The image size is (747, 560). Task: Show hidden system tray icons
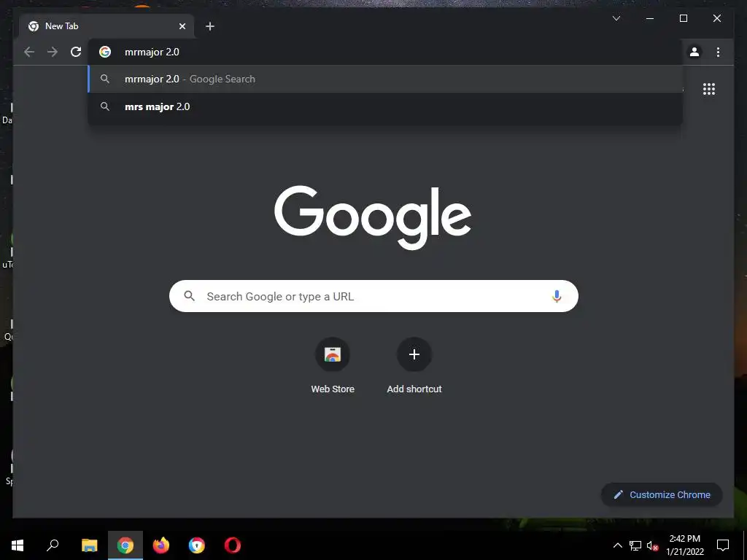[x=617, y=545]
